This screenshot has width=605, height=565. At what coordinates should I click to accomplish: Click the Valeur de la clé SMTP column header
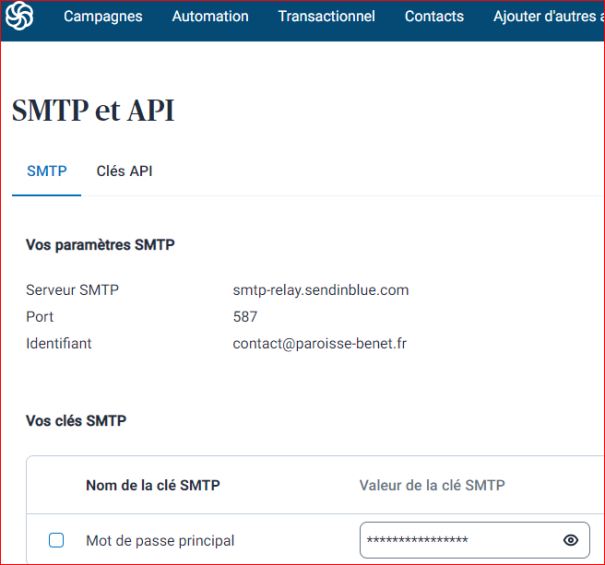[x=432, y=486]
